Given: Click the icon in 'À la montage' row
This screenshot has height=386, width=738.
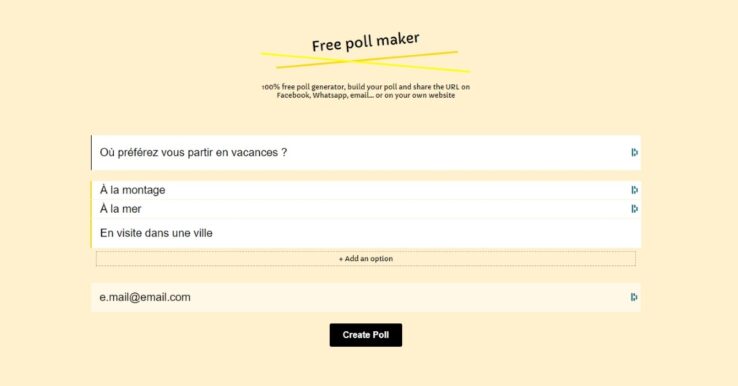Looking at the screenshot, I should [x=634, y=190].
